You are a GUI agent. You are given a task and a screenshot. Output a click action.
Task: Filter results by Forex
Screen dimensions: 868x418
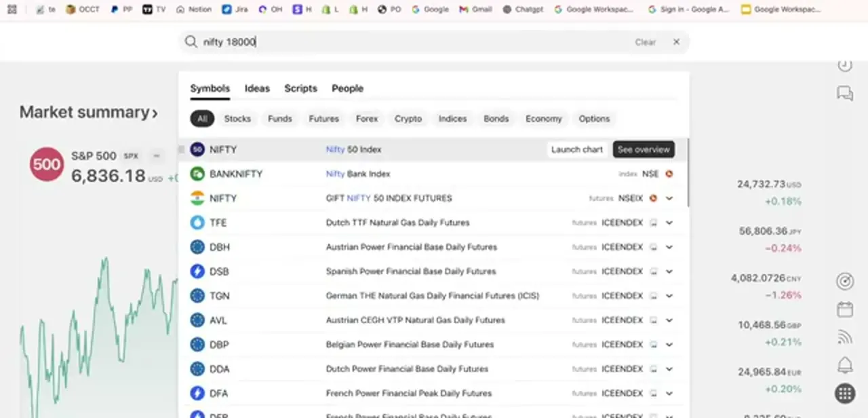click(x=367, y=119)
